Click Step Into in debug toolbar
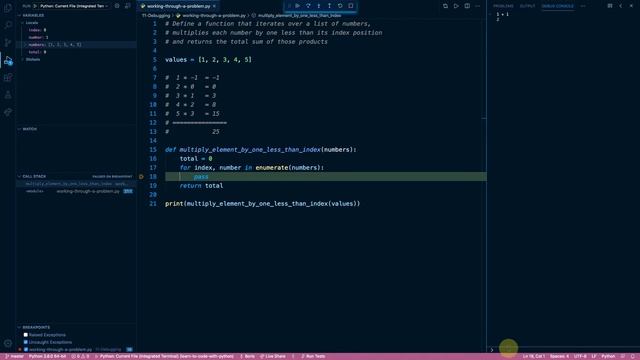 click(319, 6)
